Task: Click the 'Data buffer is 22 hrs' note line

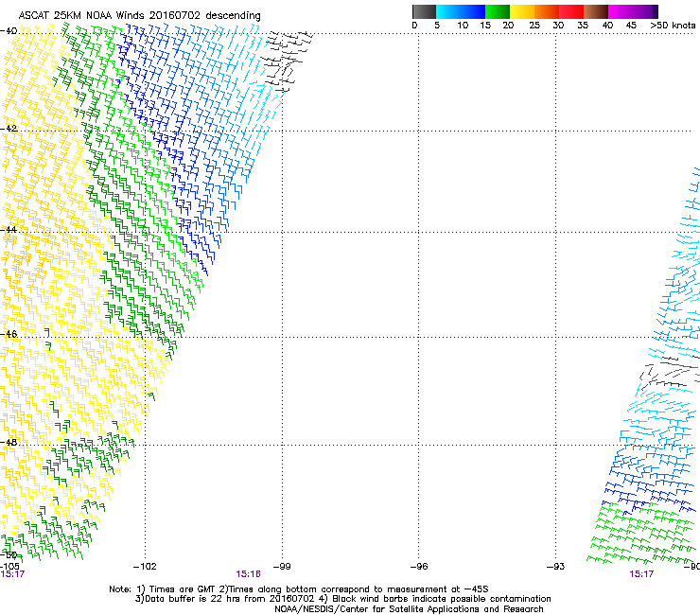Action: (342, 599)
